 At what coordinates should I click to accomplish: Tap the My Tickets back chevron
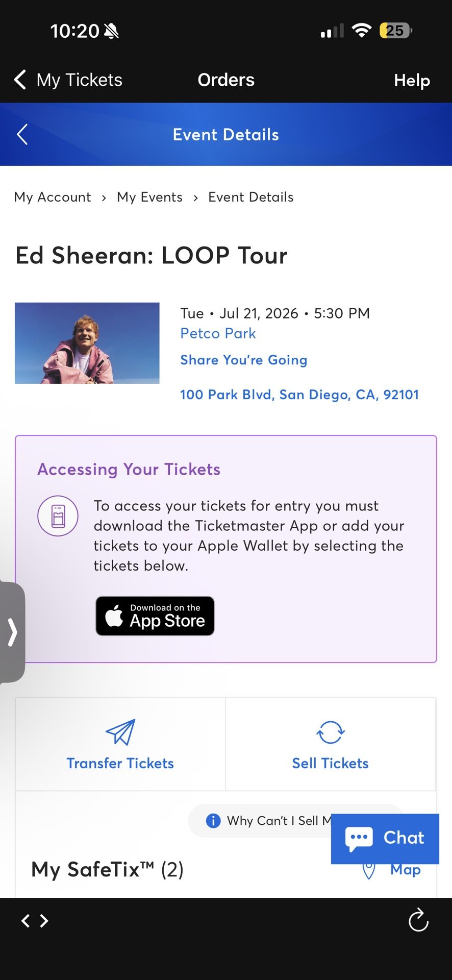[20, 80]
